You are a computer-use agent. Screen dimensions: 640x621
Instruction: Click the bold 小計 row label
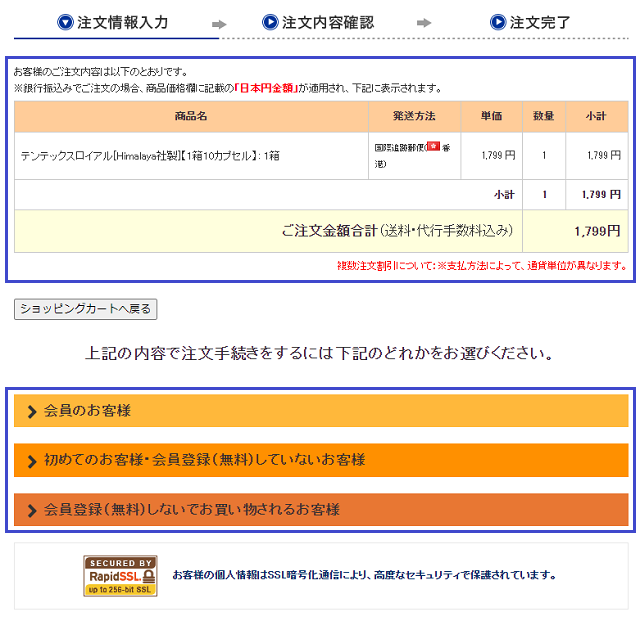click(504, 195)
